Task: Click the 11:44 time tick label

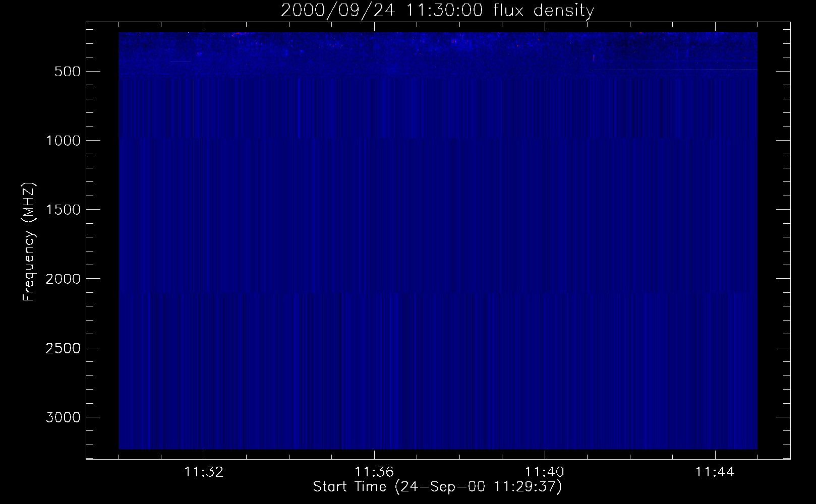Action: pos(715,472)
